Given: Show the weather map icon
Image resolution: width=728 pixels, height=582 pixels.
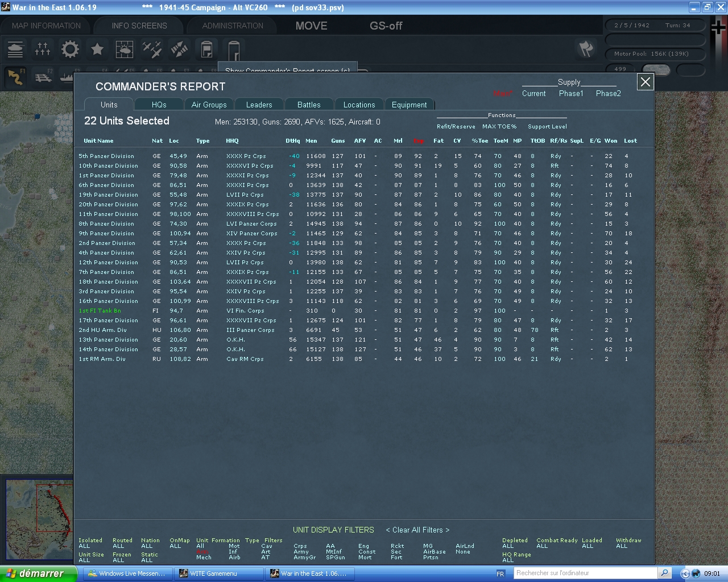Looking at the screenshot, I should 124,49.
